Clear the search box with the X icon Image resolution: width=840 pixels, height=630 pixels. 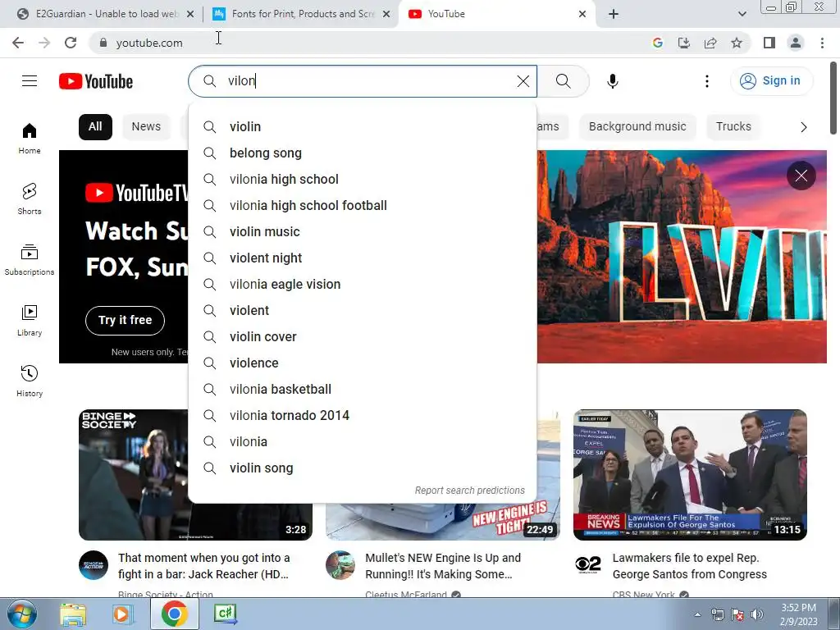[523, 81]
